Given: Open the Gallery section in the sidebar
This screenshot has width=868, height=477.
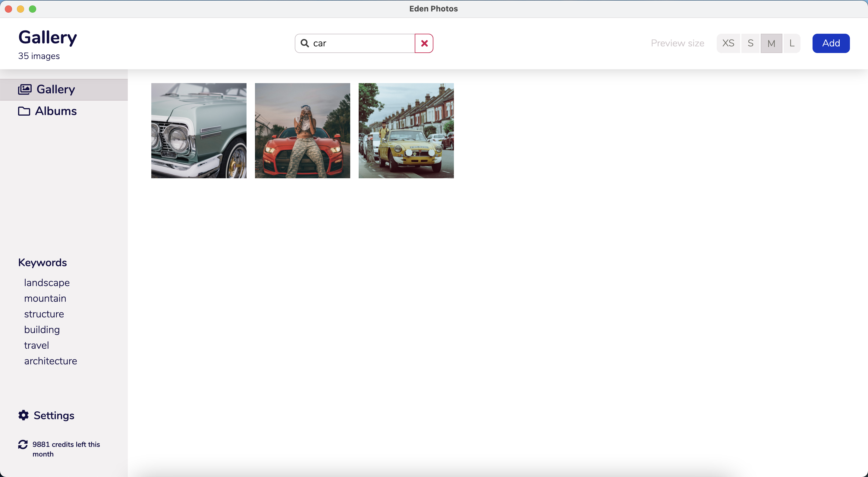Looking at the screenshot, I should tap(55, 89).
